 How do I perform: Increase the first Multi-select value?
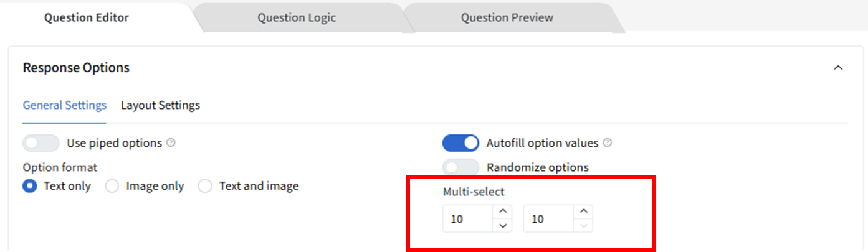click(503, 212)
